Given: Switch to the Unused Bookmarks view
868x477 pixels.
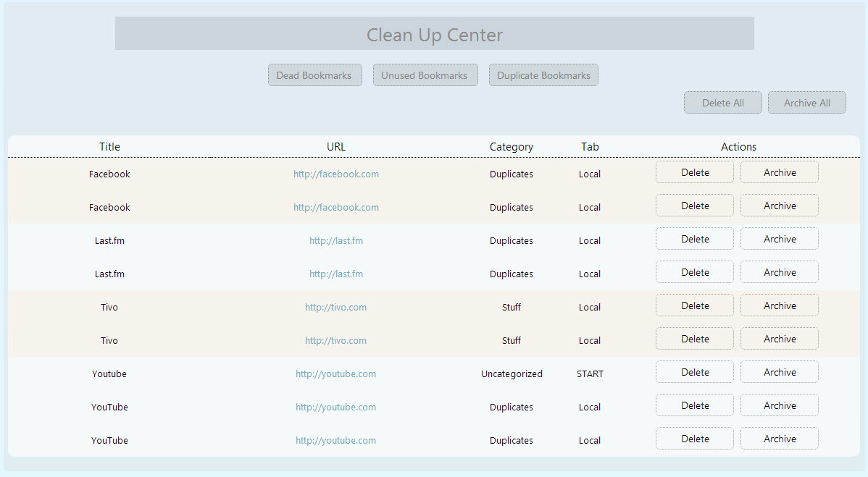Looking at the screenshot, I should click(425, 75).
